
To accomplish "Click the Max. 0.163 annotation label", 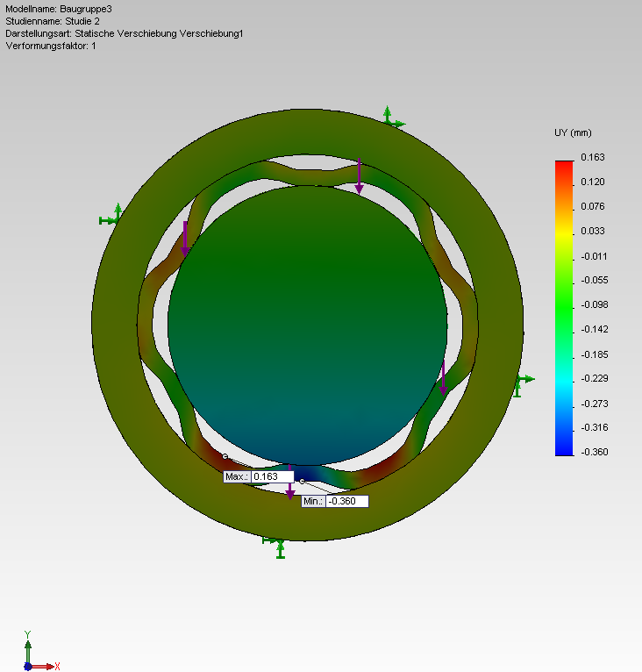I will [259, 476].
